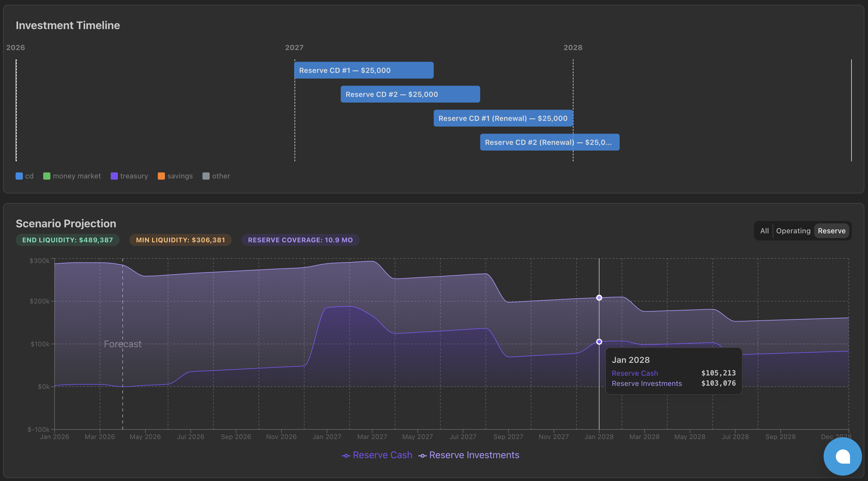
Task: Select the Reserve projection tab
Action: coord(831,231)
